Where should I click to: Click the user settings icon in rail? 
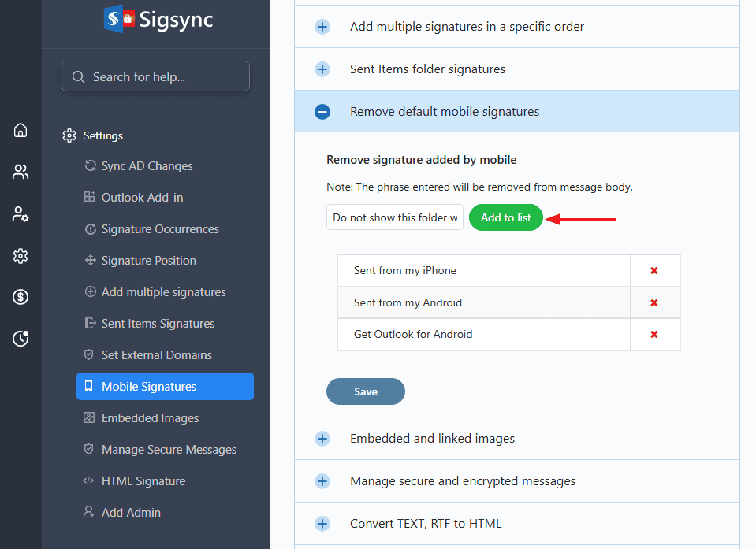20,213
